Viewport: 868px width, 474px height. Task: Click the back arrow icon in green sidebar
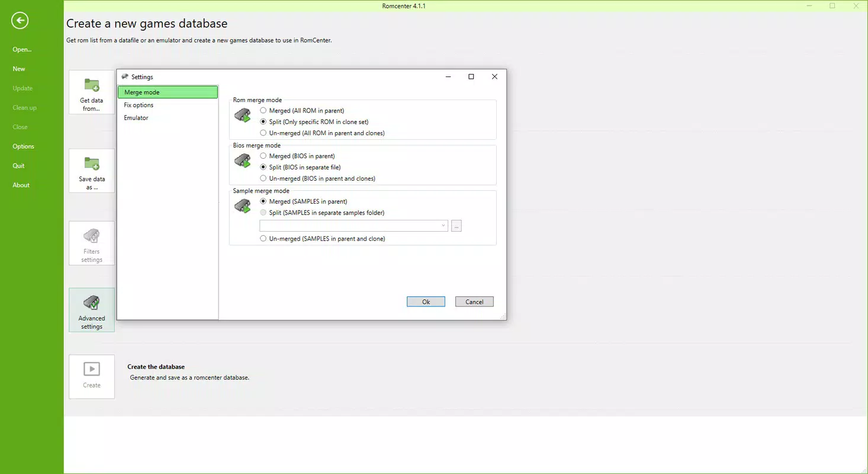tap(20, 21)
